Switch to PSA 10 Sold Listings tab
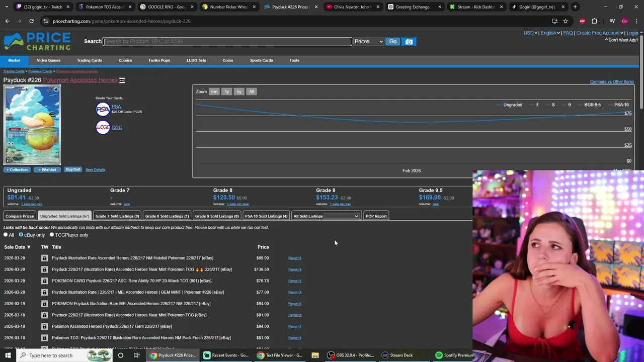 pos(266,216)
